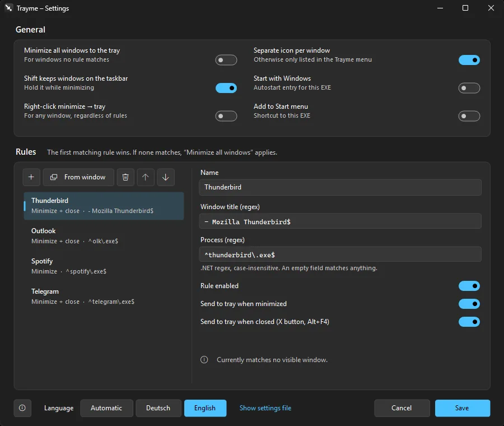Screen dimensions: 504x426
Task: Toggle Send to tray when minimized
Action: point(469,304)
